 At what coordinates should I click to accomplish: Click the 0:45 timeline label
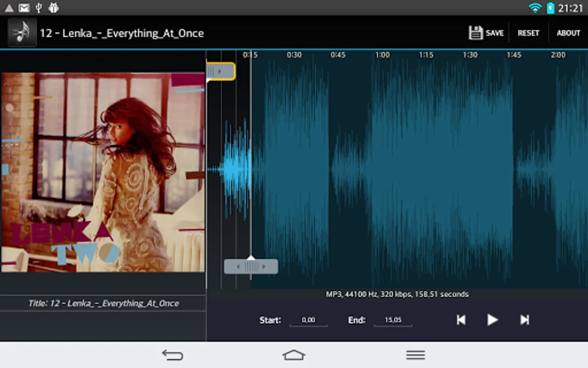pyautogui.click(x=338, y=55)
